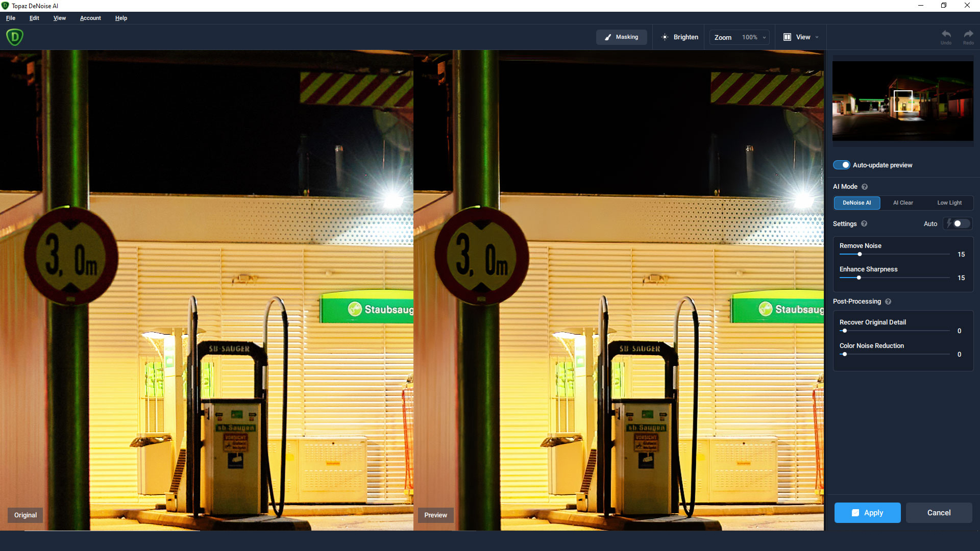Switch AI mode to Low Light
Image resolution: width=980 pixels, height=551 pixels.
(949, 203)
